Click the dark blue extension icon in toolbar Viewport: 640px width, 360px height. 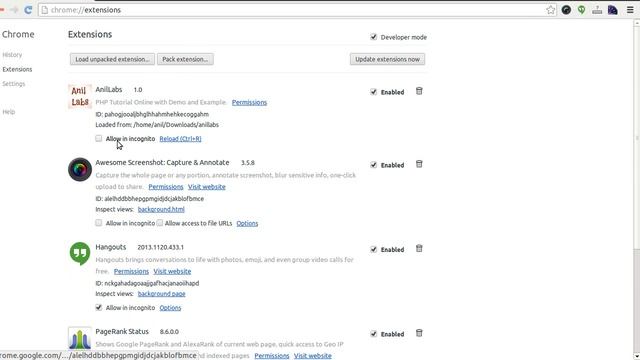click(x=613, y=10)
